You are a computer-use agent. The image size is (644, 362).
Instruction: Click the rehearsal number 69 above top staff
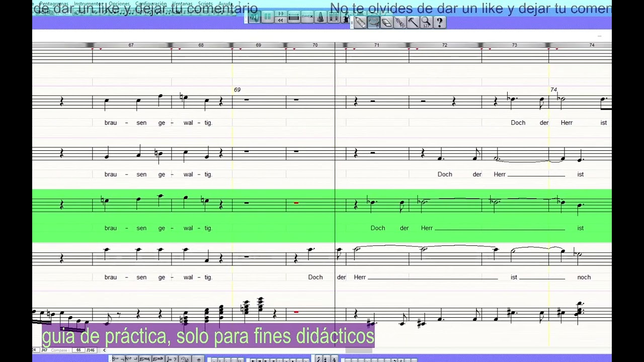pos(237,89)
